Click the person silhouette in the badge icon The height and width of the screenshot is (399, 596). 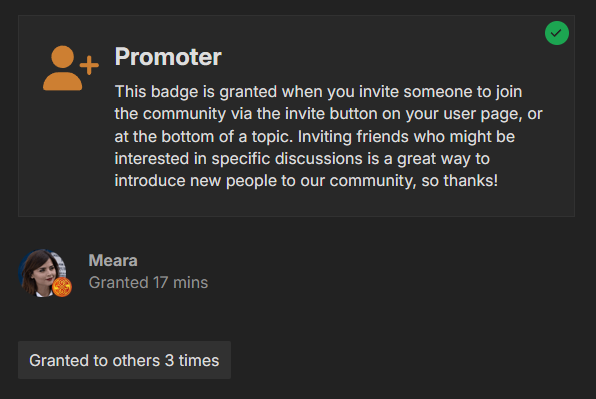point(62,68)
